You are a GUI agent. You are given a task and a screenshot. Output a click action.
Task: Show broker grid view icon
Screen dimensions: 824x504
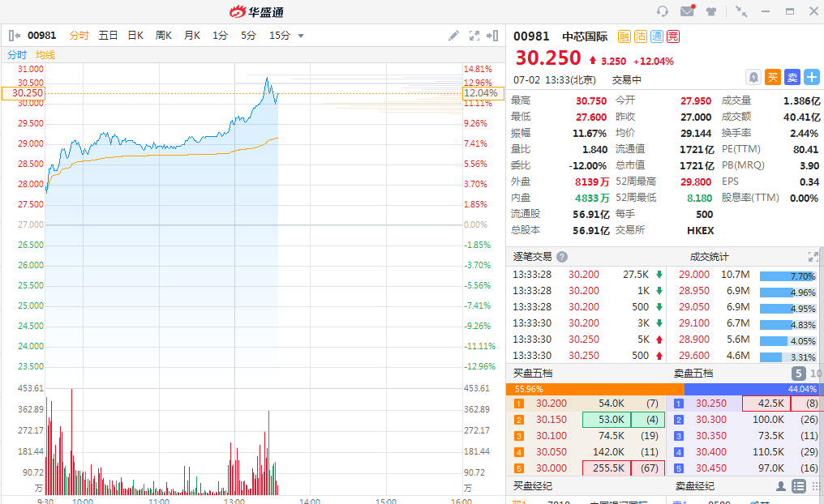tap(816, 486)
